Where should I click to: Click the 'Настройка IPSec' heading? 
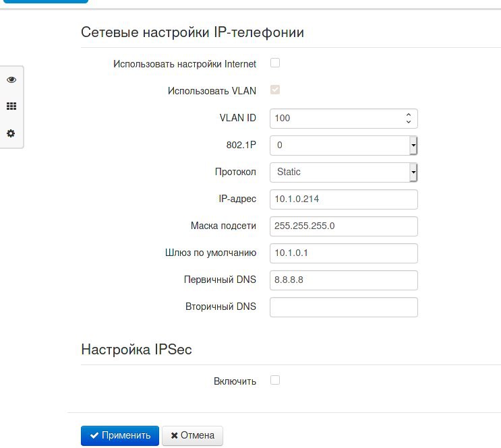136,350
